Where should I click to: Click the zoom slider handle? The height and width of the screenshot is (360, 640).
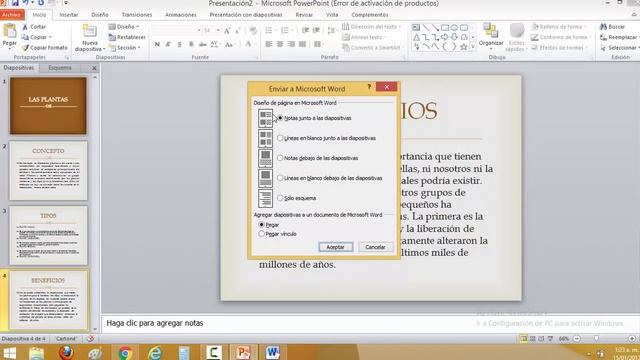click(596, 339)
